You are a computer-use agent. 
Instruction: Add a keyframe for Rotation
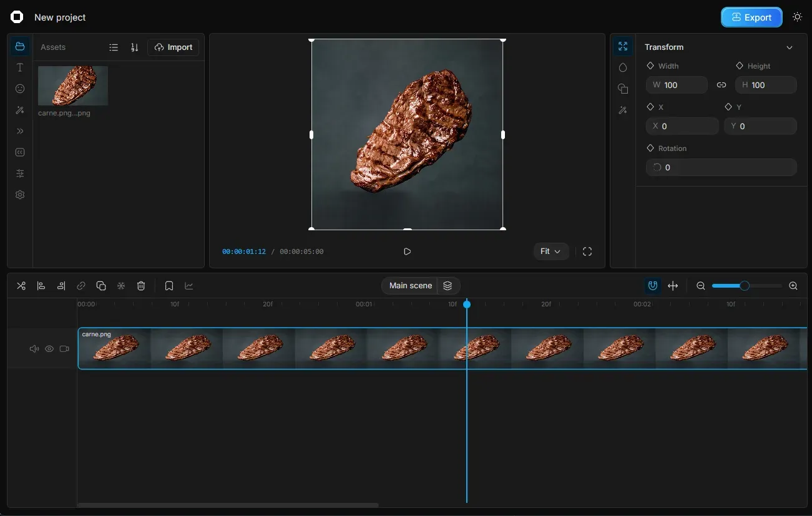click(x=650, y=148)
